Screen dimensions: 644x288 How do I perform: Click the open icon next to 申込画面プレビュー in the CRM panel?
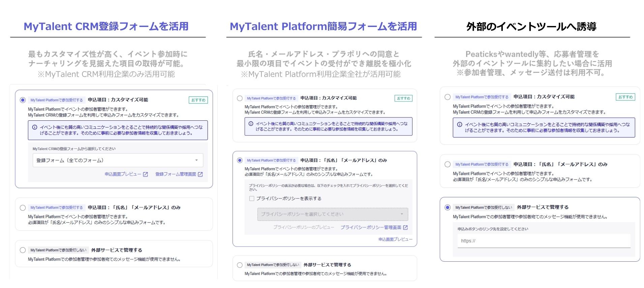146,174
